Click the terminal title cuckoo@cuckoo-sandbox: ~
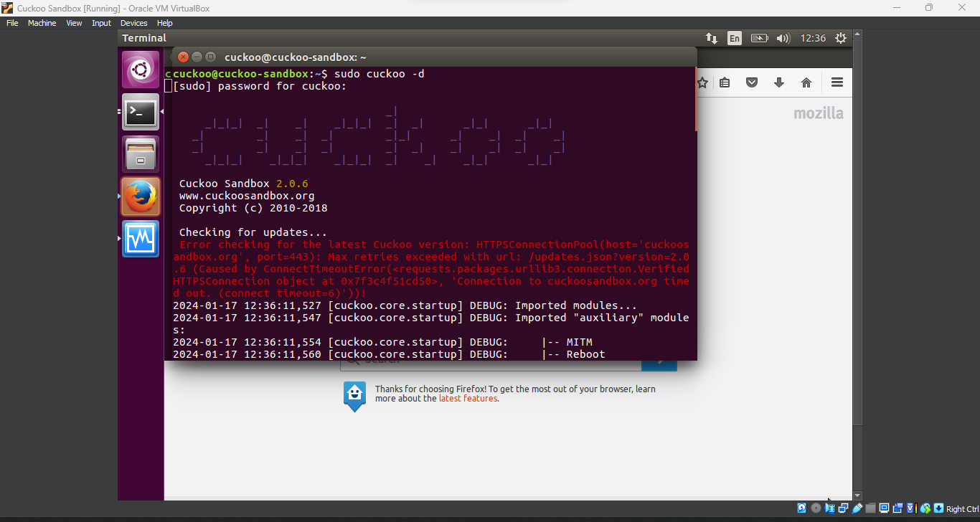The width and height of the screenshot is (980, 522). pos(296,57)
